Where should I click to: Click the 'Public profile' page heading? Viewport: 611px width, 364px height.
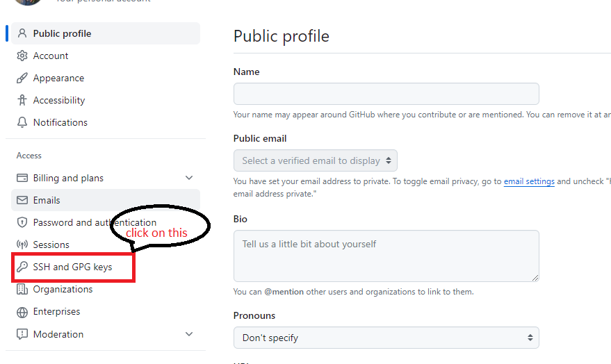pos(282,36)
